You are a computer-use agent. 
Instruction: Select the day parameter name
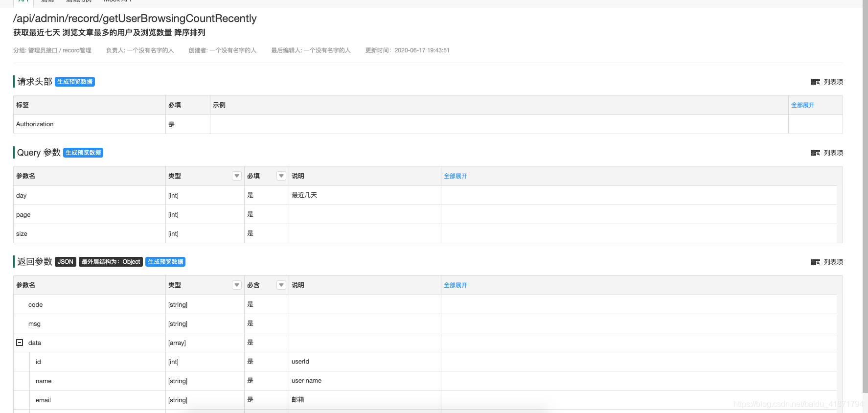[21, 195]
